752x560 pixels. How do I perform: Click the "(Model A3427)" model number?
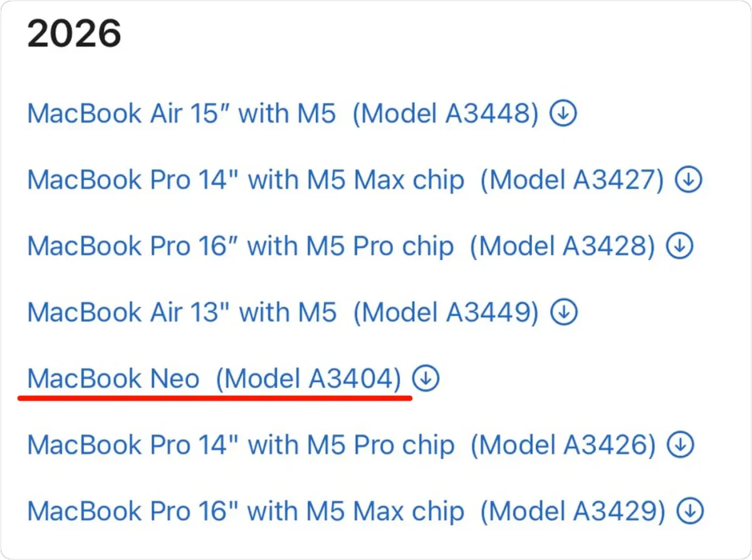572,180
